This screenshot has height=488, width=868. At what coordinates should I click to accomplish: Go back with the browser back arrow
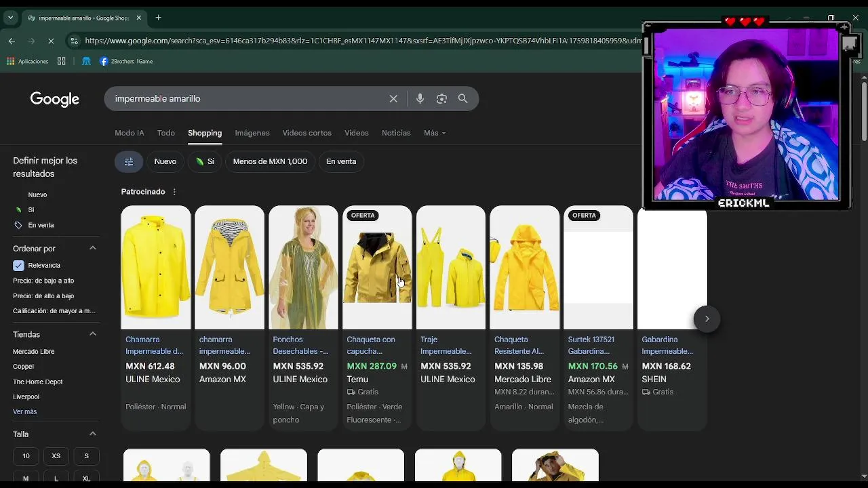(x=12, y=41)
